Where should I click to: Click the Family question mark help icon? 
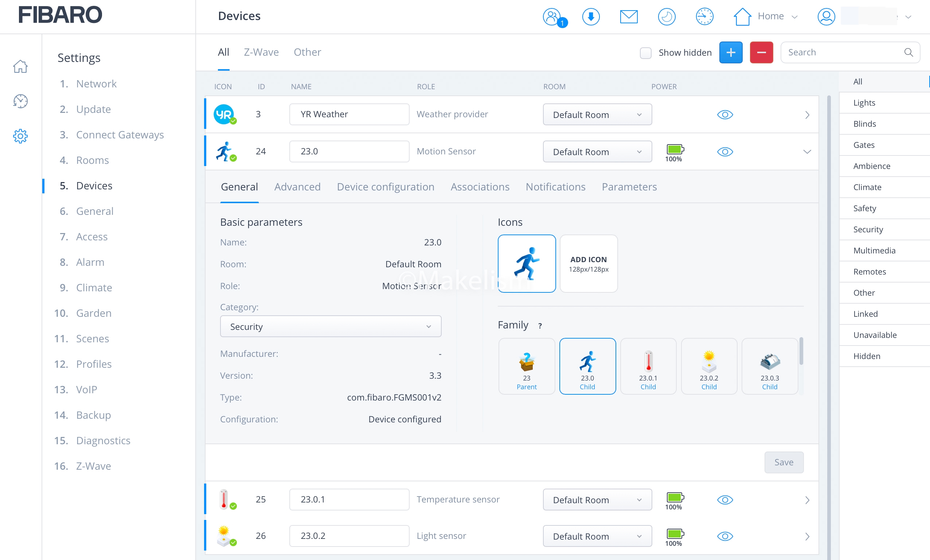pyautogui.click(x=540, y=326)
